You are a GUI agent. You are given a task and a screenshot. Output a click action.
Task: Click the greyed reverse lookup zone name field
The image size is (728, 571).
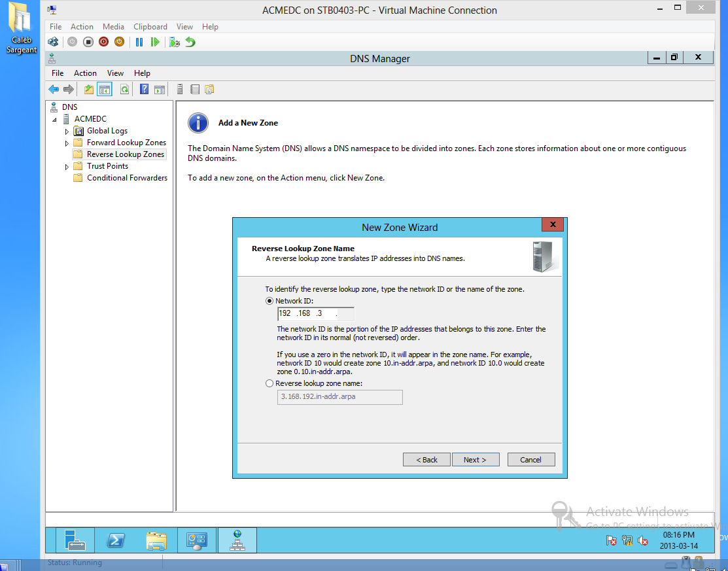pyautogui.click(x=340, y=397)
